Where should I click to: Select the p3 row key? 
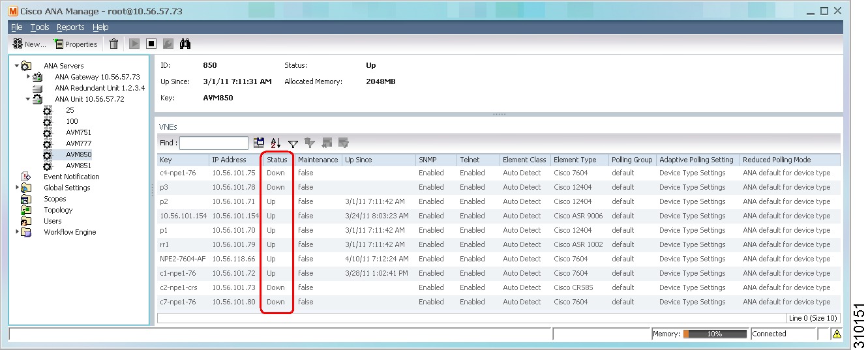[164, 187]
